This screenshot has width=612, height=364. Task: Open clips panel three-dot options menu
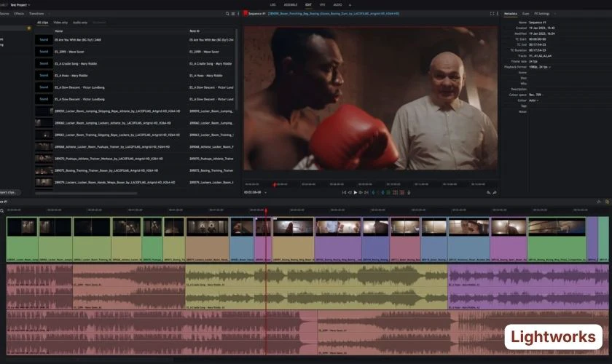[x=238, y=14]
